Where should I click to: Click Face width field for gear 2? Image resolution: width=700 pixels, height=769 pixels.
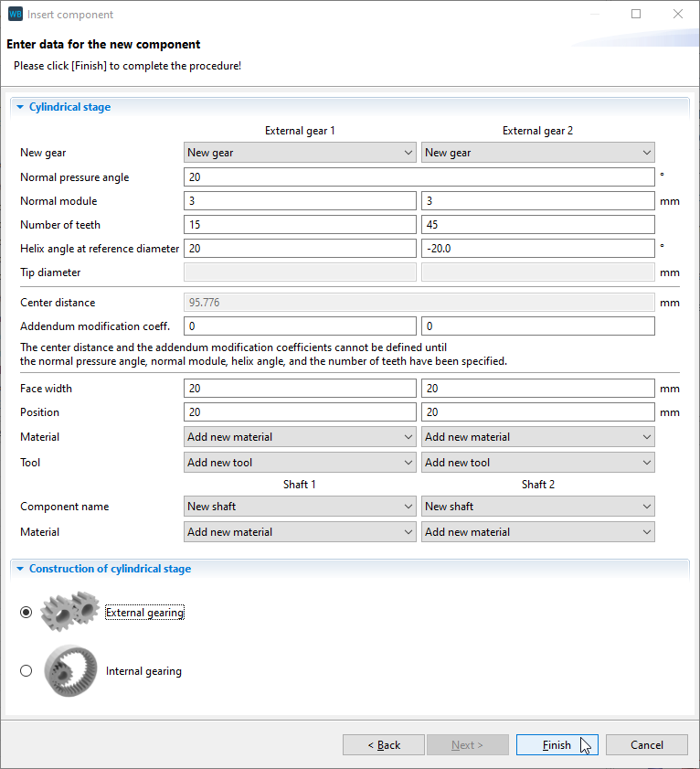[537, 389]
